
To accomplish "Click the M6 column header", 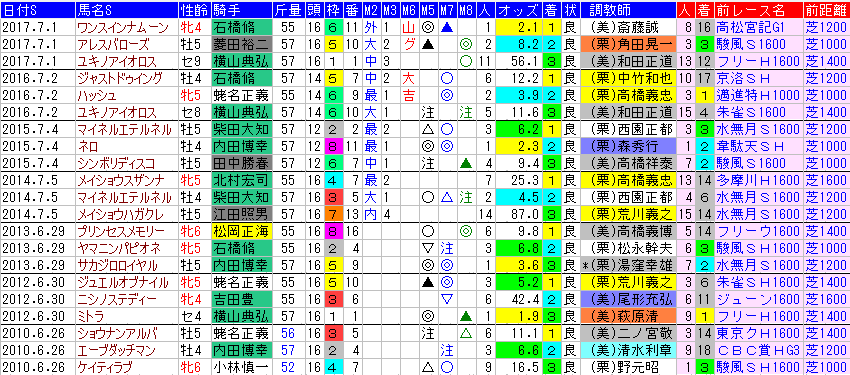I will click(409, 9).
